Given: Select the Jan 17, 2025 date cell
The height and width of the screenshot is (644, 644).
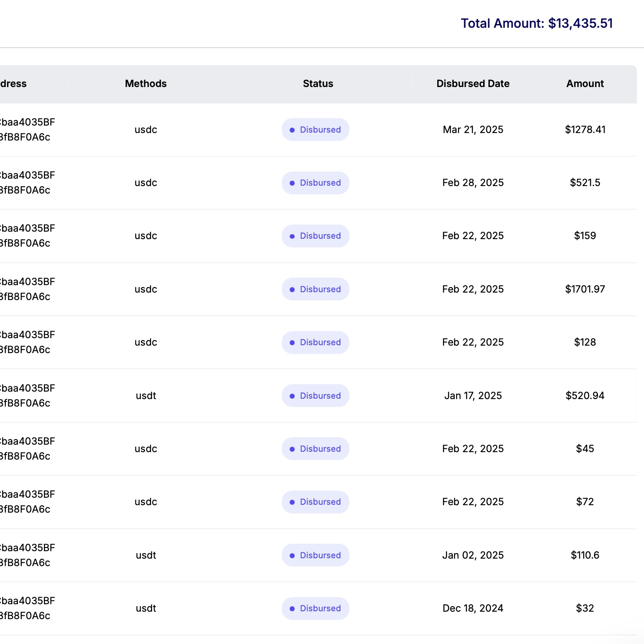Looking at the screenshot, I should coord(473,396).
